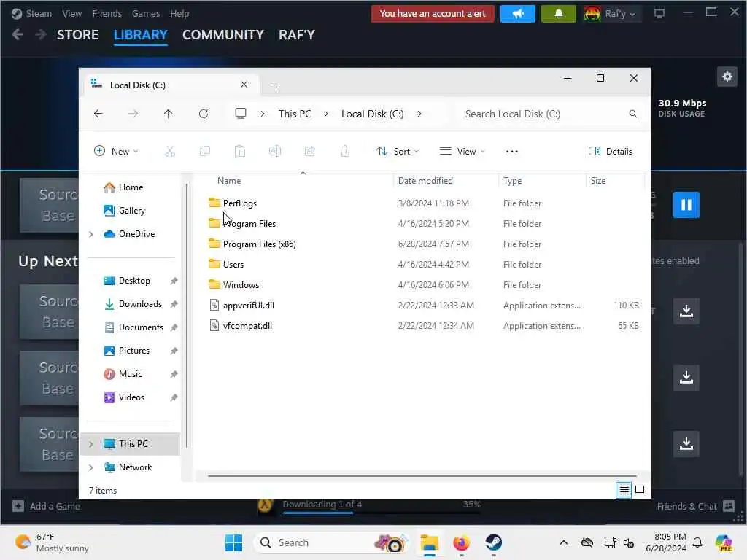Click Steam Big Picture mode monitor icon
Viewport: 747px width, 560px height.
[x=659, y=14]
